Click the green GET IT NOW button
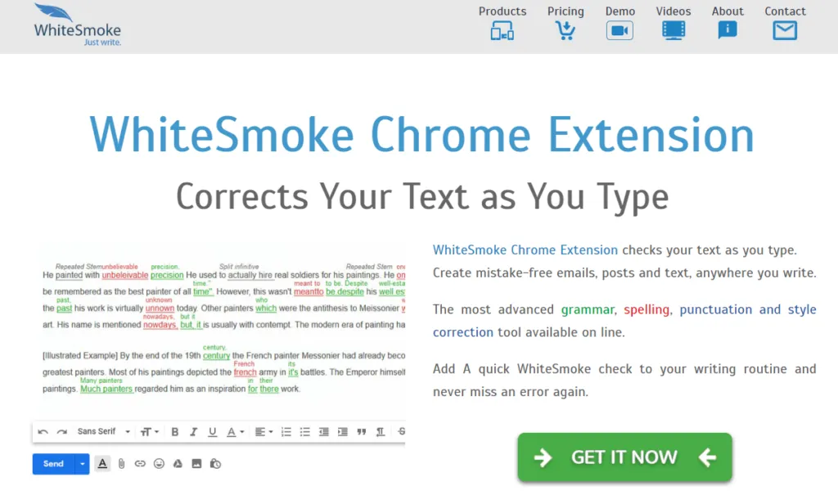This screenshot has width=838, height=504. point(624,457)
